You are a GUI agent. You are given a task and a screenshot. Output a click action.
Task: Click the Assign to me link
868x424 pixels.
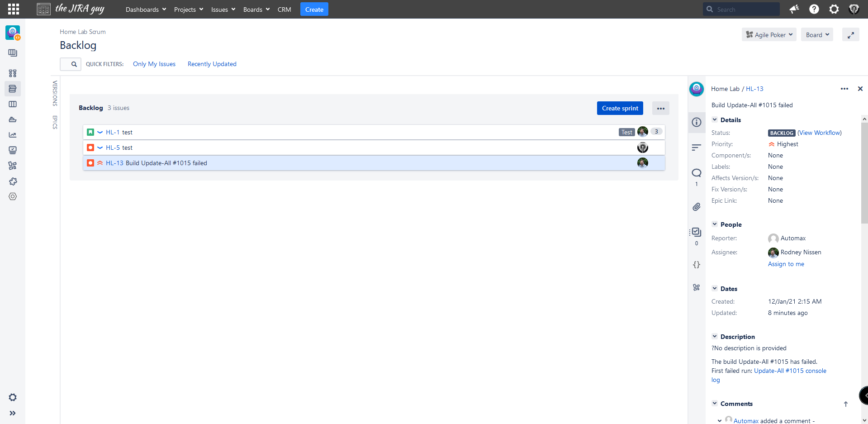[x=786, y=264]
